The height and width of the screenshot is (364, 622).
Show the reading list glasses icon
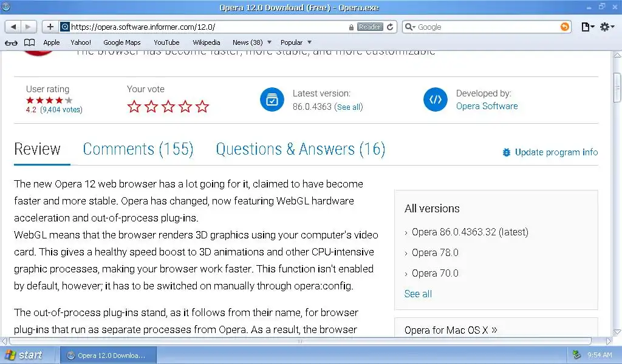11,43
